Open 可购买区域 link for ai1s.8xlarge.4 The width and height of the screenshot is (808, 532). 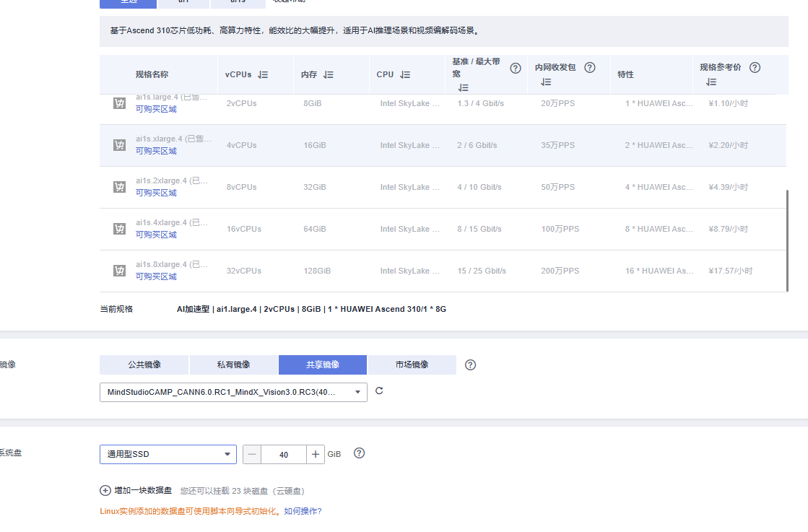(156, 276)
